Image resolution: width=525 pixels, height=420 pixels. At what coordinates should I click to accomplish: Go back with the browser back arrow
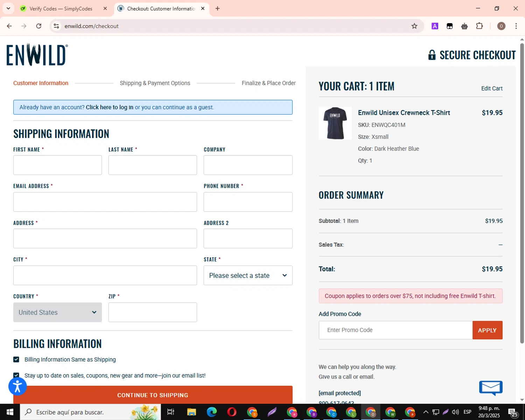point(9,26)
